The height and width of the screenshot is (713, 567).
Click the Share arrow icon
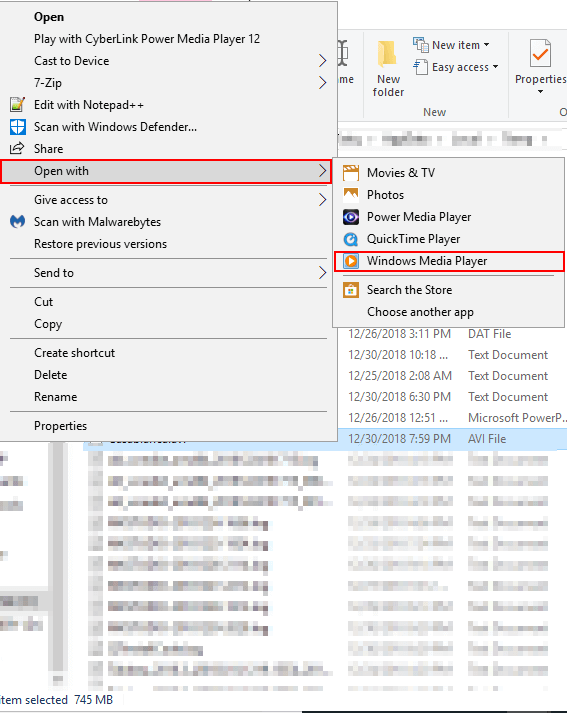click(17, 148)
